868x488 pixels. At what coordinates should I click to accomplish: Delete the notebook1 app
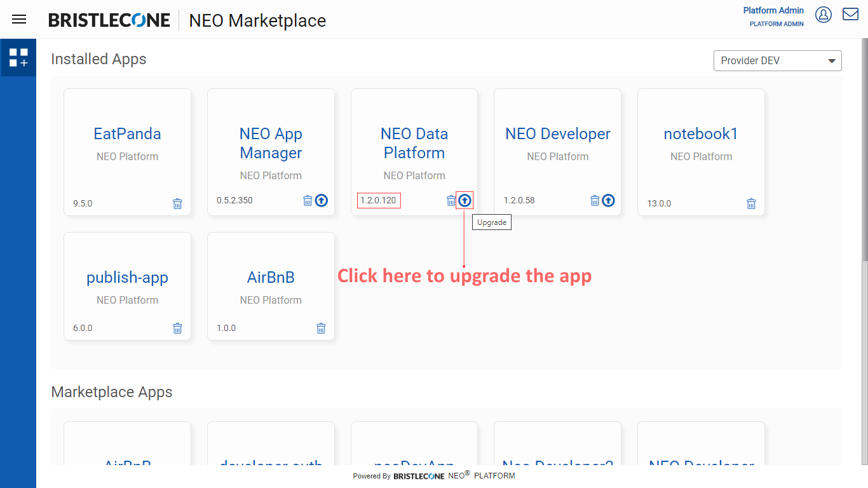[751, 204]
